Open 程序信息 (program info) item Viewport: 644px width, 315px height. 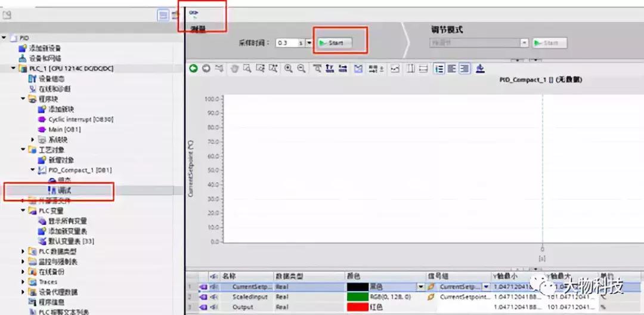click(x=46, y=302)
